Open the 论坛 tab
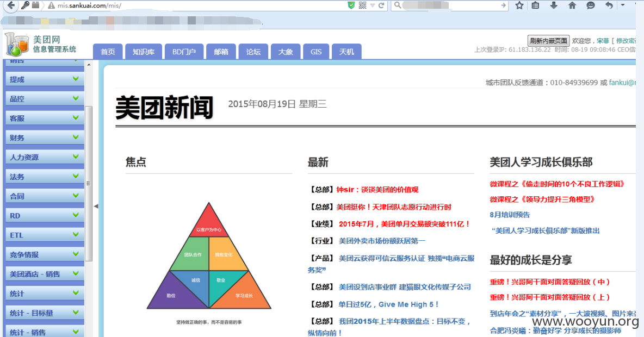Viewport: 644px width, 337px height. click(x=253, y=52)
